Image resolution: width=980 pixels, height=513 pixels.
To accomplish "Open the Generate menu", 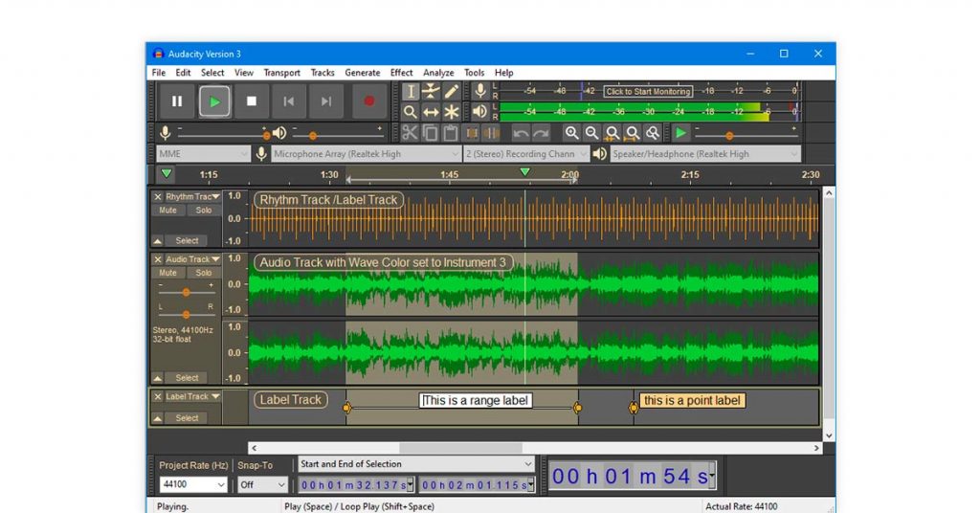I will (363, 73).
